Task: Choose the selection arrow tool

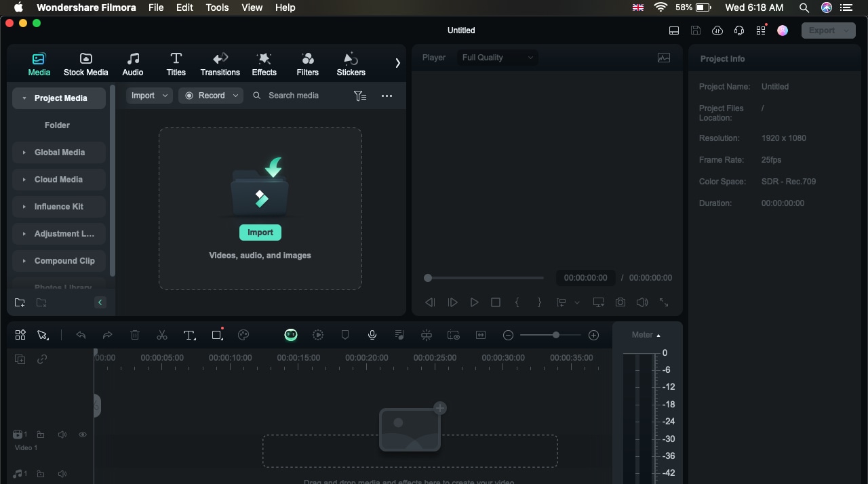Action: pyautogui.click(x=43, y=335)
